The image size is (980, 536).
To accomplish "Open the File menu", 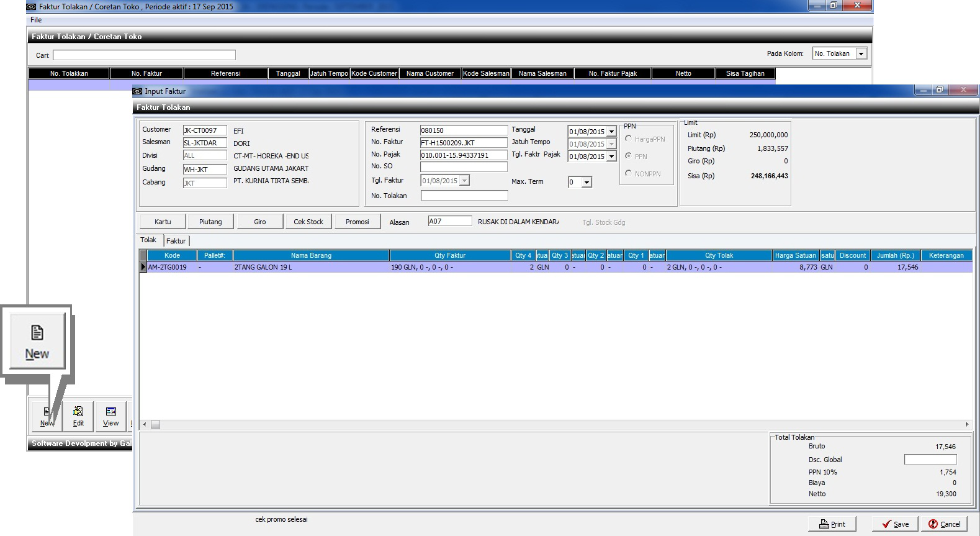I will (36, 20).
